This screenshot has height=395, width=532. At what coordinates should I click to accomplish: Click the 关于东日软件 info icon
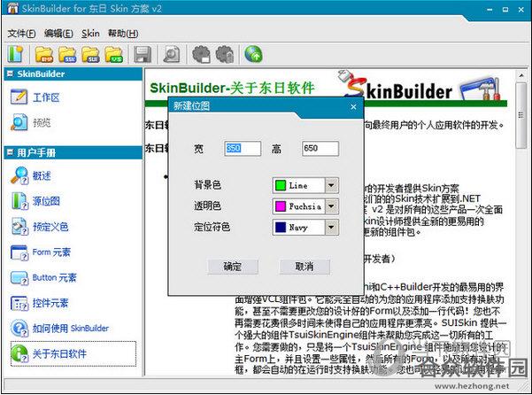point(19,353)
